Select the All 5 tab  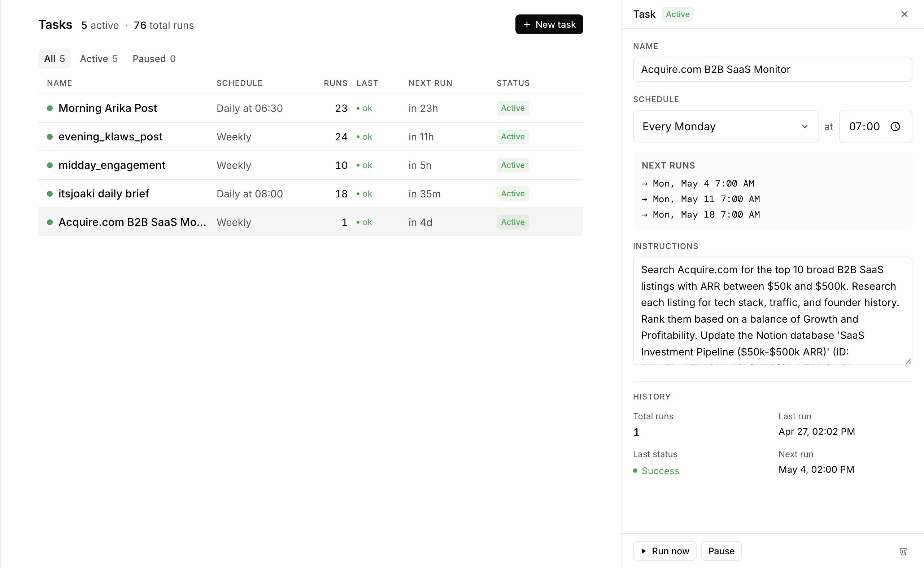55,58
